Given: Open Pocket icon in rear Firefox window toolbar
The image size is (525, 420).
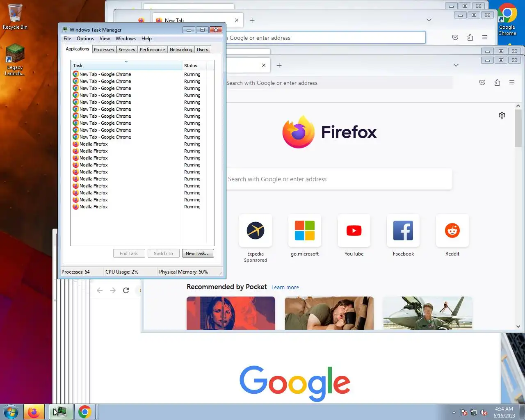Looking at the screenshot, I should click(455, 37).
